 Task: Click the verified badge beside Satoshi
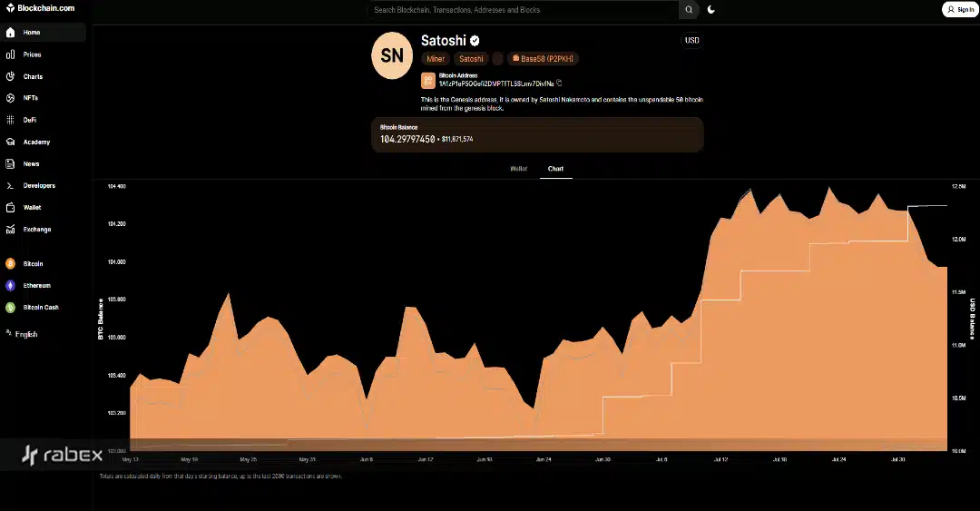[475, 41]
